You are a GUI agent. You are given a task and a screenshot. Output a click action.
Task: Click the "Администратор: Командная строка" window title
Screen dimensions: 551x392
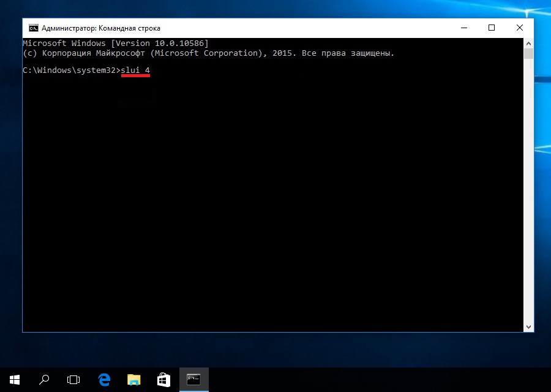tap(101, 28)
